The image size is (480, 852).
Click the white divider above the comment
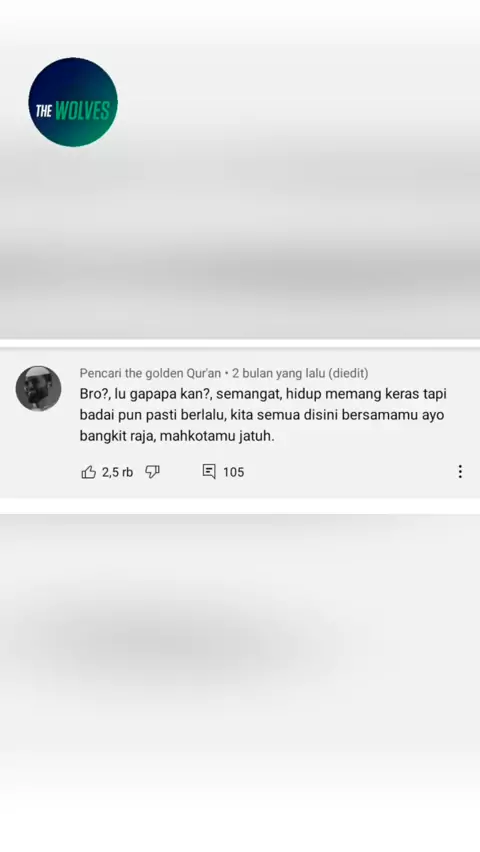[240, 343]
